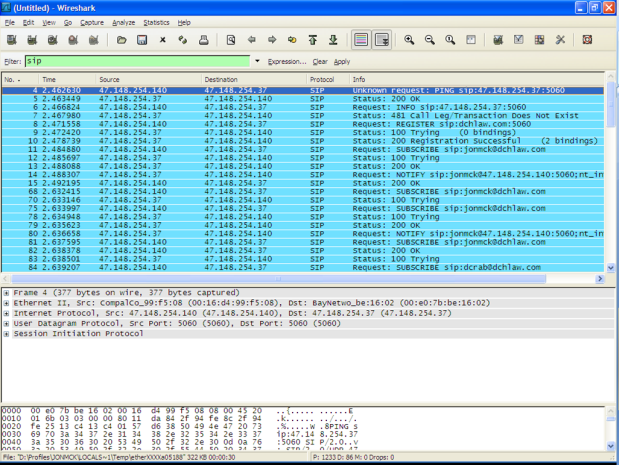Select packet 7 with 481 Call Leg status
This screenshot has width=619, height=465.
coord(303,116)
